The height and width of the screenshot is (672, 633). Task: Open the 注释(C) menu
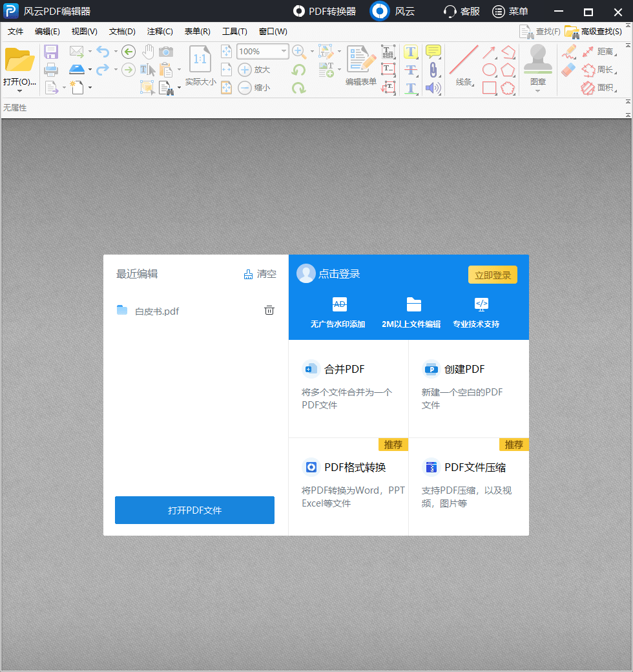point(160,32)
